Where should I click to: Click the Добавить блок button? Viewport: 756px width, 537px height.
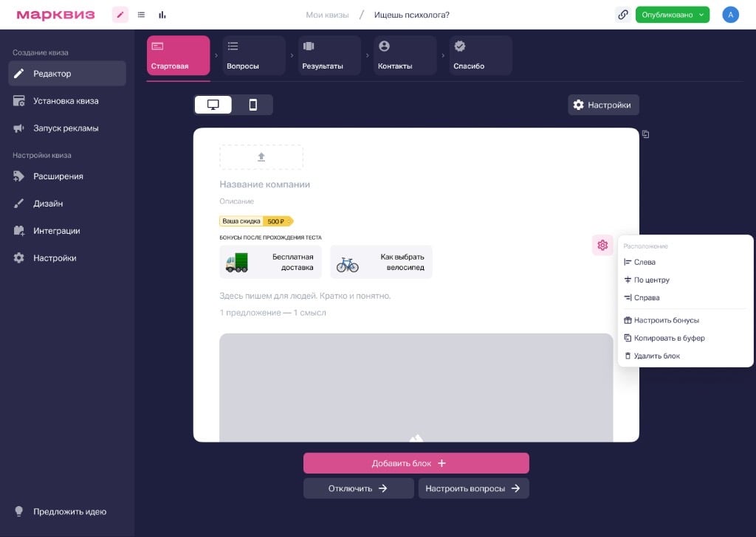tap(416, 462)
